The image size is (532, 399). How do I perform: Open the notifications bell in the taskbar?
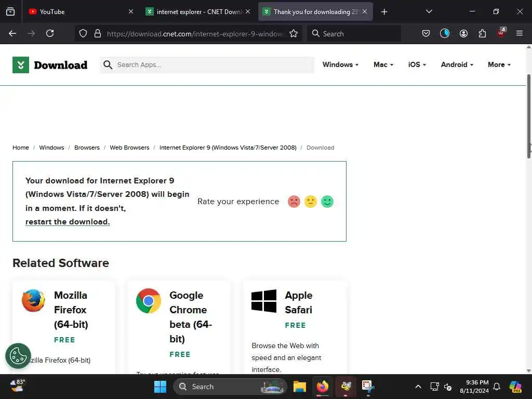[497, 387]
